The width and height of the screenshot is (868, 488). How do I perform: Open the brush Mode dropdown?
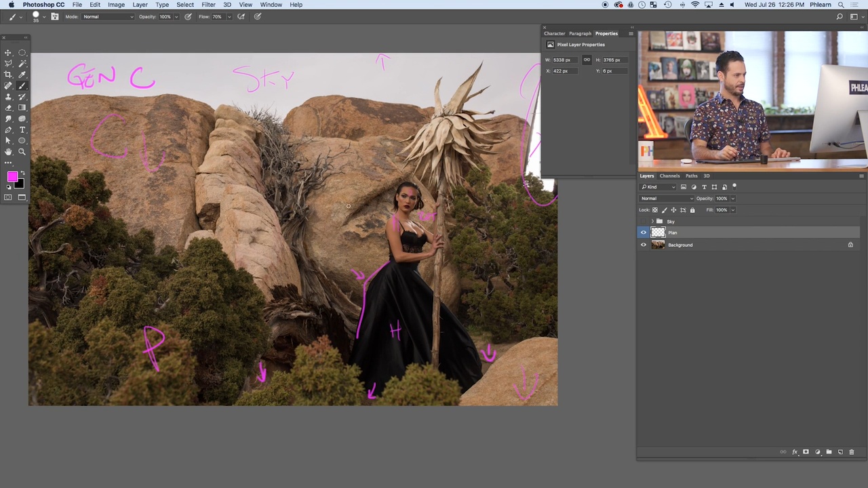click(x=108, y=16)
